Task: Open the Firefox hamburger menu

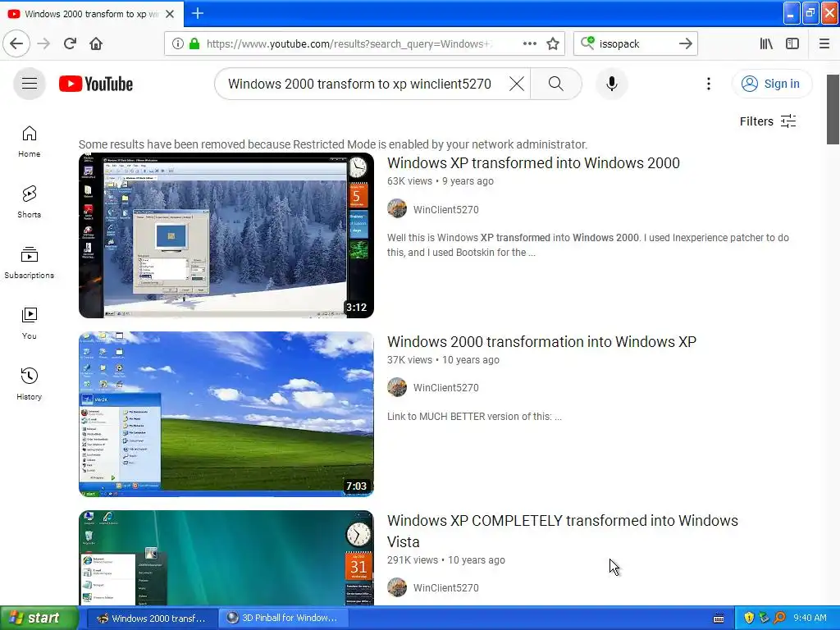Action: 824,43
